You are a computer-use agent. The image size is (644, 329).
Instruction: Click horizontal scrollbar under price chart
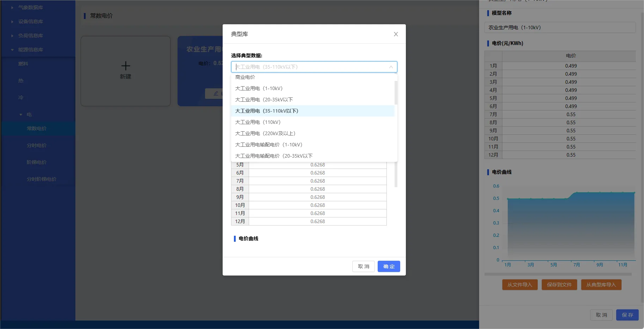[x=558, y=274]
